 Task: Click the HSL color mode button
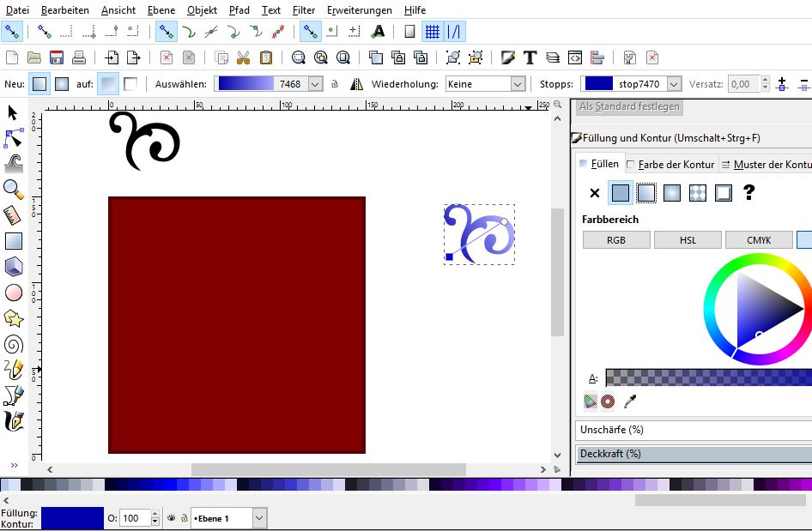point(688,240)
